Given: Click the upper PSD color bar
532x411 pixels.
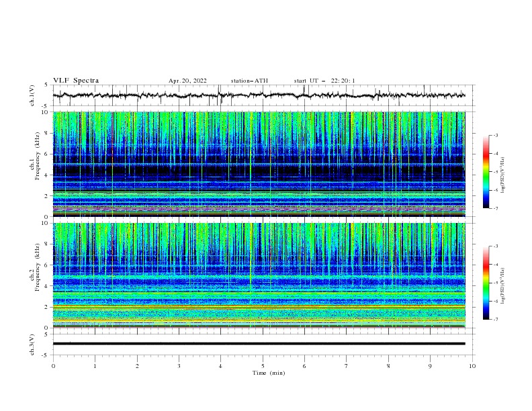Looking at the screenshot, I should point(486,171).
